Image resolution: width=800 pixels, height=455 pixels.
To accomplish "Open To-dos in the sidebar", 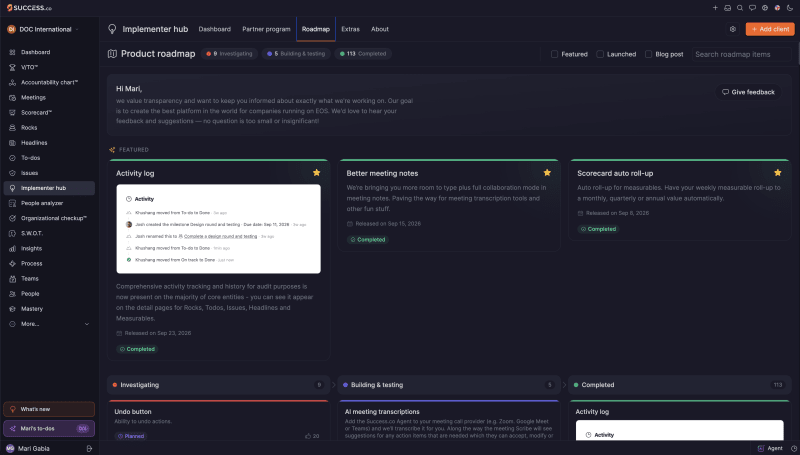I will tap(49, 158).
